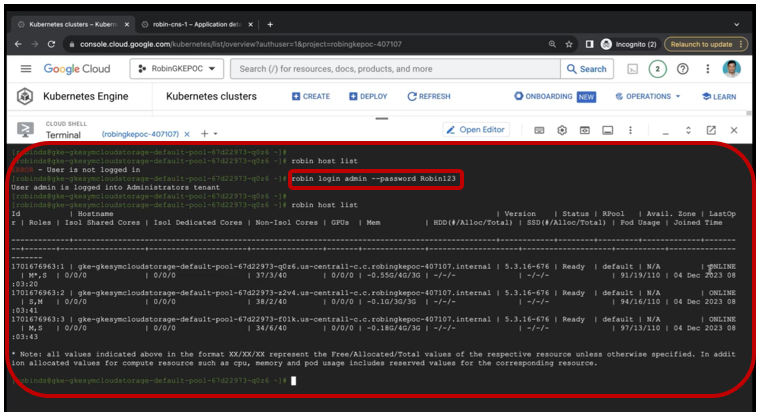Open the RobinGKEPOC project selector dropdown
Image resolution: width=761 pixels, height=418 pixels.
177,69
